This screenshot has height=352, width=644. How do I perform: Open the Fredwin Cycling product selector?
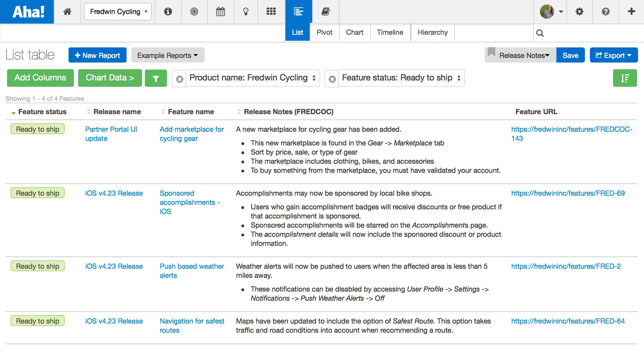118,12
